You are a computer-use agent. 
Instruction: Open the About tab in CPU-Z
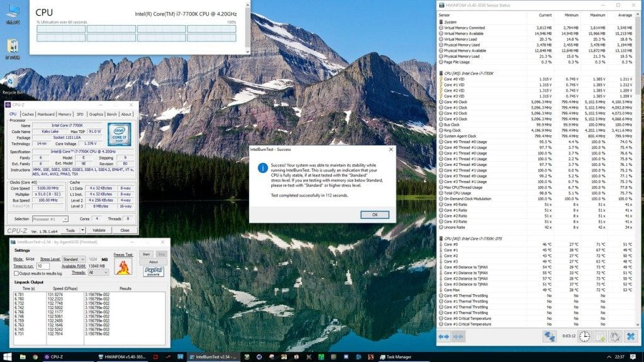pos(126,114)
